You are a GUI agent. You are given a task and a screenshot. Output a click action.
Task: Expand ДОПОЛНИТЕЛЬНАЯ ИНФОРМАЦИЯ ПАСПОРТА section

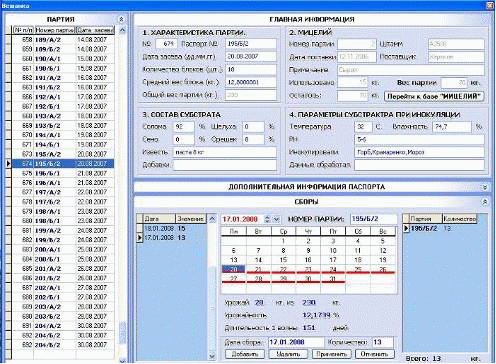[485, 187]
